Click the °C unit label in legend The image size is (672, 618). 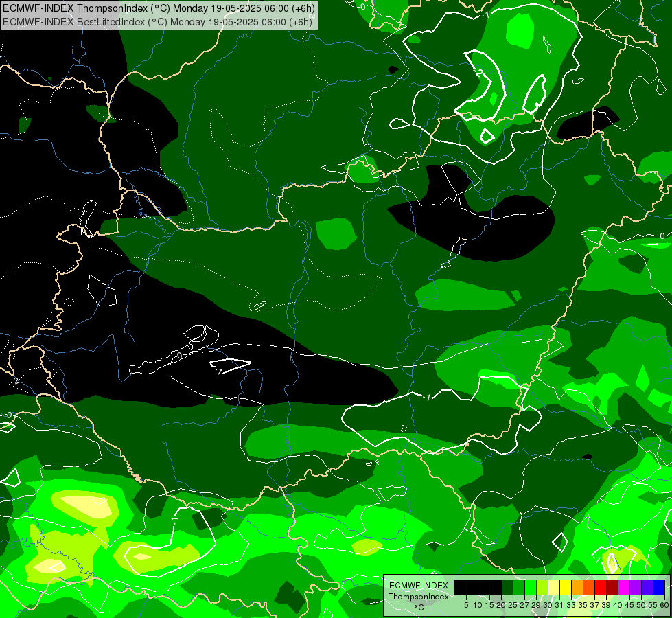click(x=419, y=608)
